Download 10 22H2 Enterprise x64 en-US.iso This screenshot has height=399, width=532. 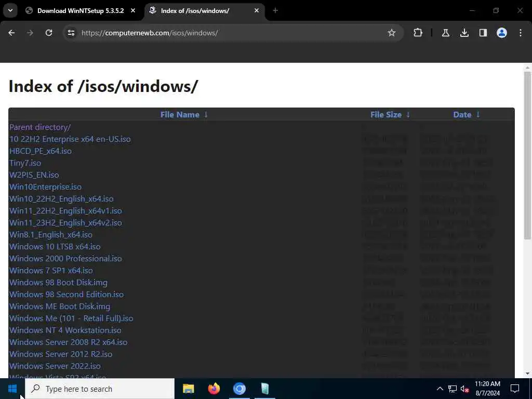[70, 139]
